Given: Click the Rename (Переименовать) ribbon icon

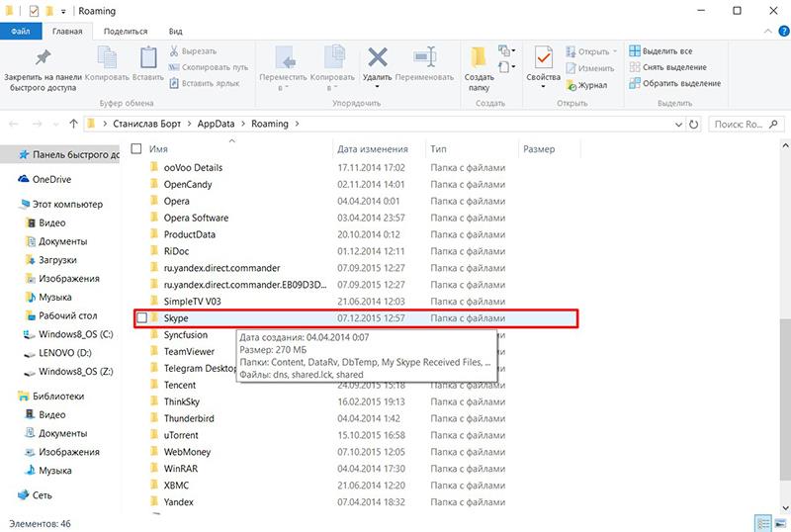Looking at the screenshot, I should click(x=424, y=64).
